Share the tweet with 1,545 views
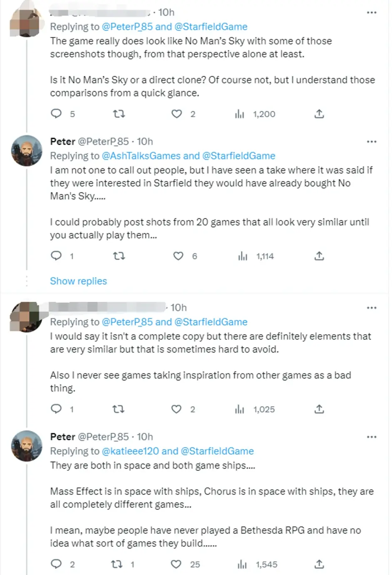The width and height of the screenshot is (392, 575). click(x=319, y=564)
